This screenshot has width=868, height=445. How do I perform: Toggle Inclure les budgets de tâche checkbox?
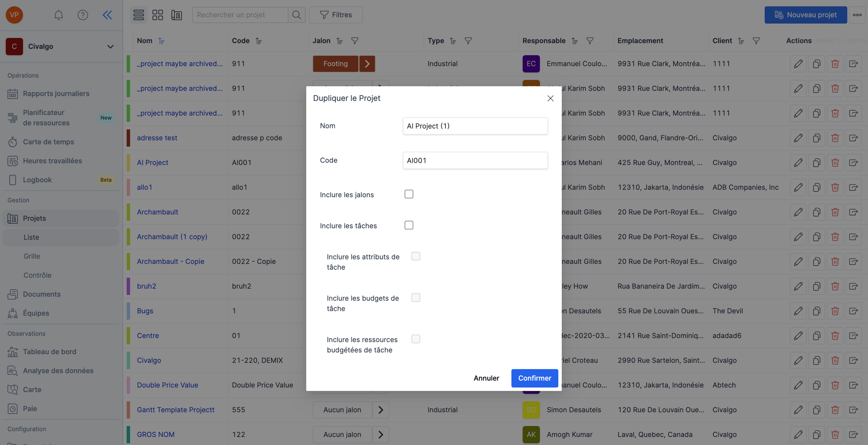click(416, 298)
